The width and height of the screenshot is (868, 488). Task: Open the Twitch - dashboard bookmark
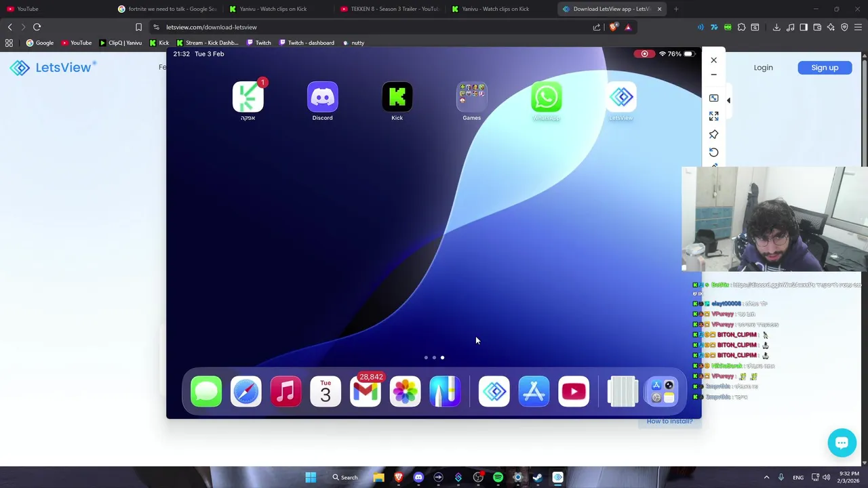(x=307, y=43)
